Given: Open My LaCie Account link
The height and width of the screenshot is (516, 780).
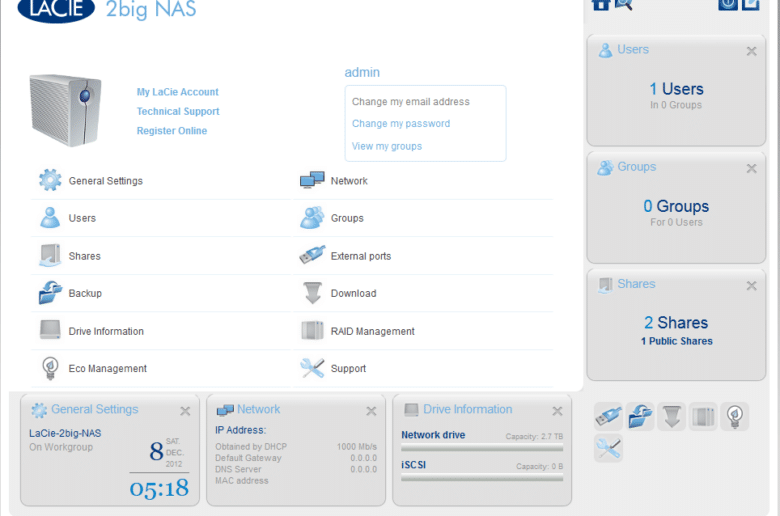Looking at the screenshot, I should pyautogui.click(x=178, y=92).
